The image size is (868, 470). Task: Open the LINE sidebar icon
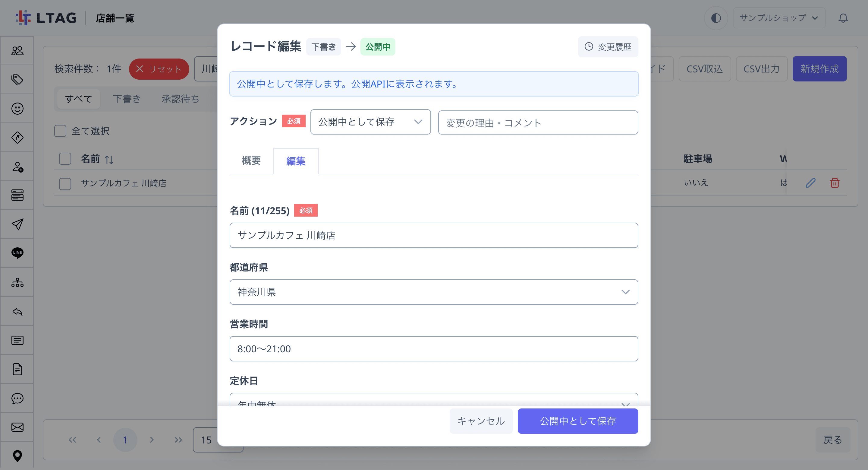click(17, 253)
